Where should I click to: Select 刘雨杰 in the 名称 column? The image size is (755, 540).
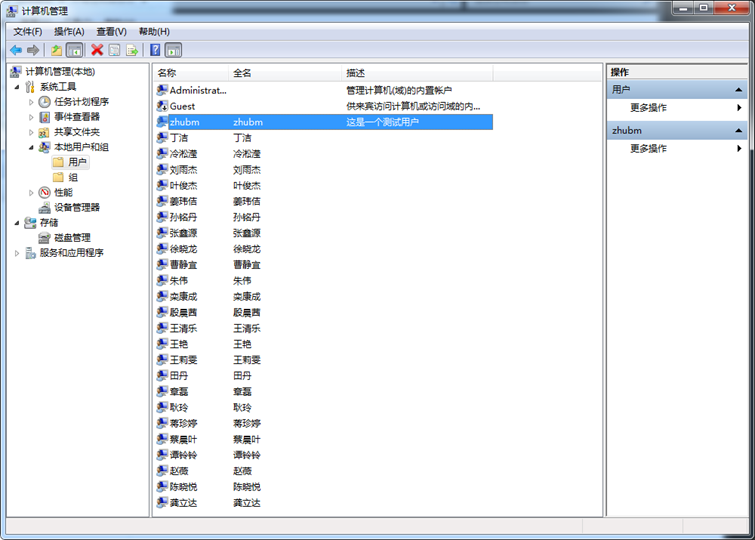(183, 170)
